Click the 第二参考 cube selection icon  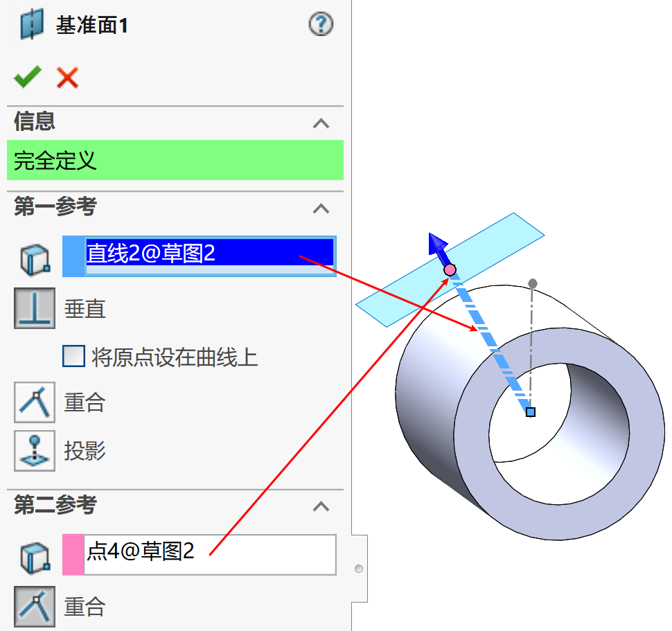point(35,558)
